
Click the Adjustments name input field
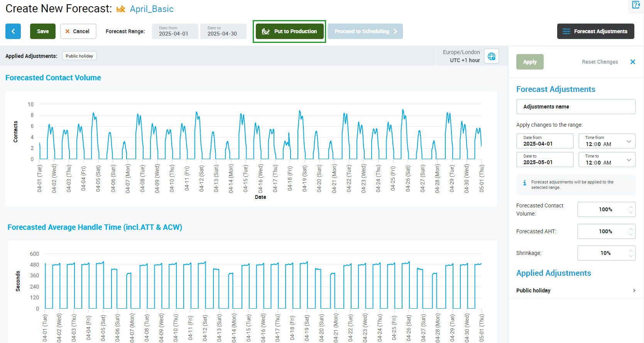[576, 107]
